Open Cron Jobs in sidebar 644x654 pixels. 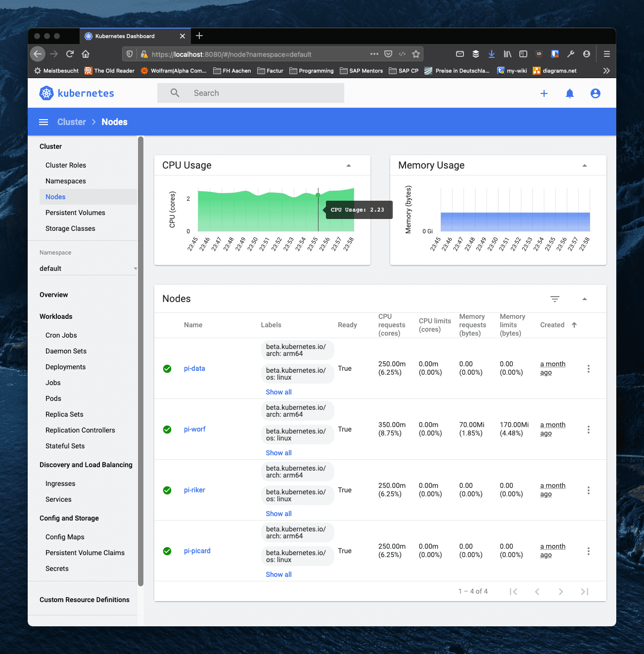pyautogui.click(x=61, y=335)
